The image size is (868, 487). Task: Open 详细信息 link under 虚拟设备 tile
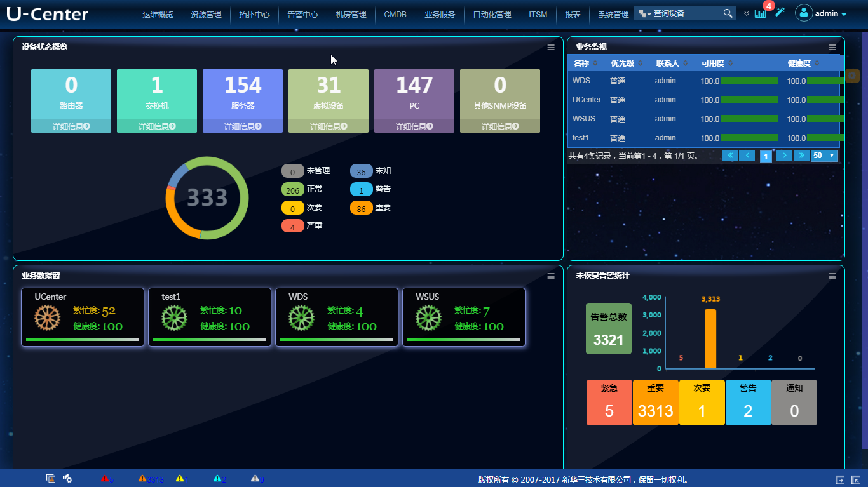(x=329, y=126)
